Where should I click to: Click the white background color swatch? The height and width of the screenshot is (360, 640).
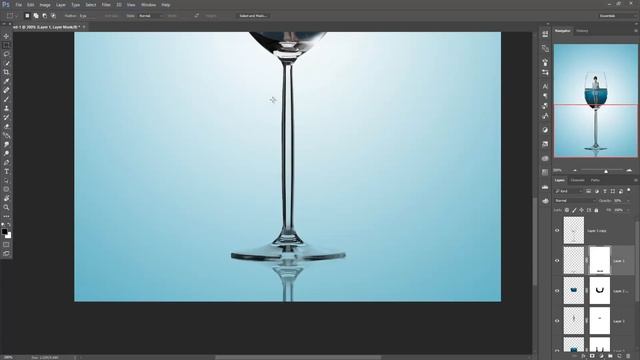[8, 235]
